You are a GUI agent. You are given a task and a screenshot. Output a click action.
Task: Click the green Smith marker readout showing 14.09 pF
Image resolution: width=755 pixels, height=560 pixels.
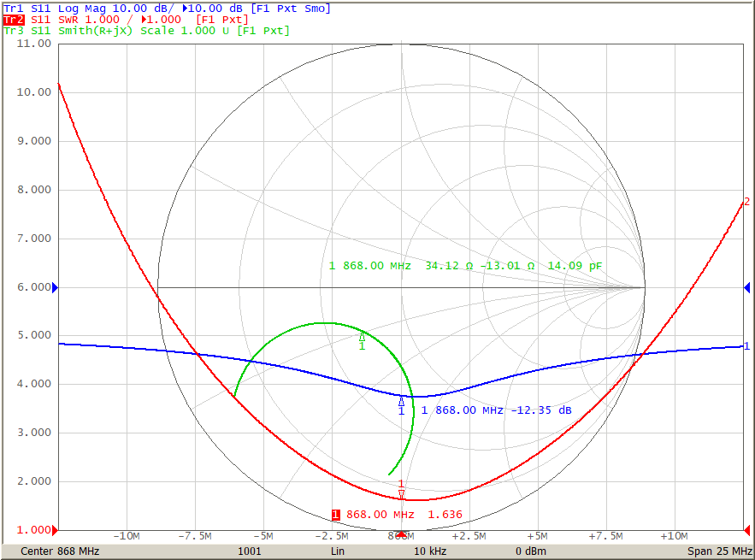pos(465,266)
